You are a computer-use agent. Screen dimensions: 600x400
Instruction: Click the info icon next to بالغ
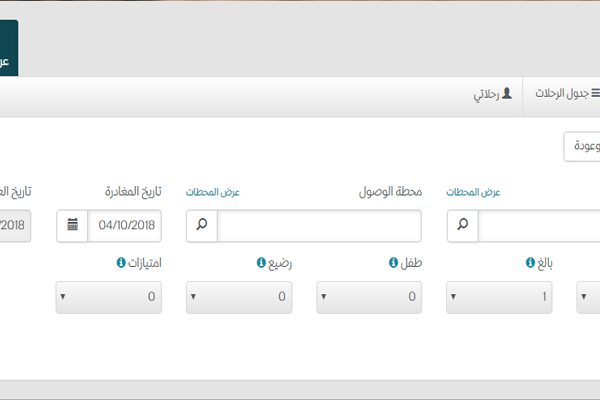[530, 263]
